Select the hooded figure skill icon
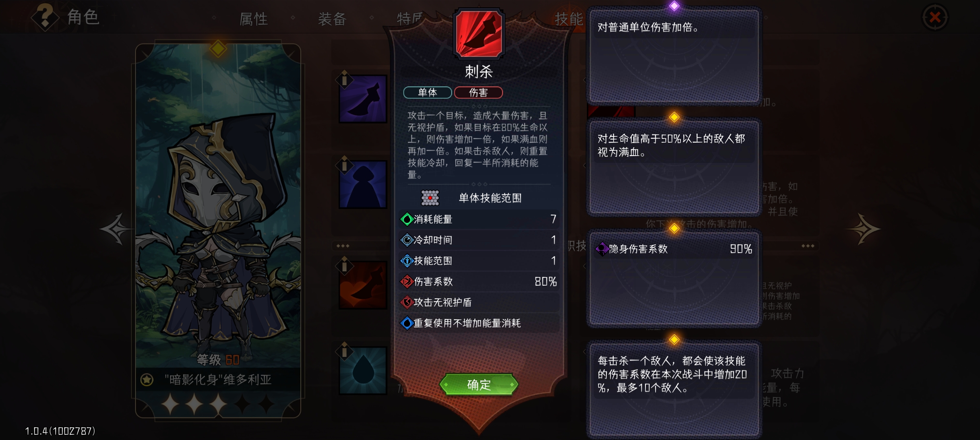 (363, 184)
